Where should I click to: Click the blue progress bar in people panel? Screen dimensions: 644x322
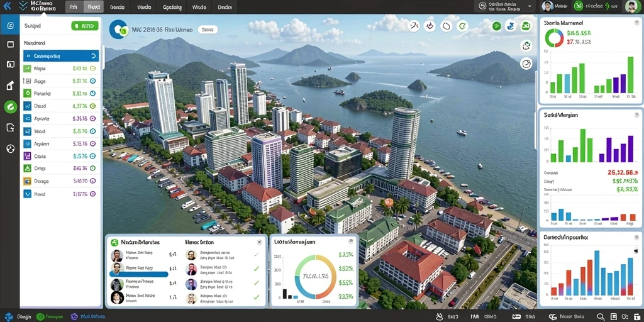(x=139, y=274)
